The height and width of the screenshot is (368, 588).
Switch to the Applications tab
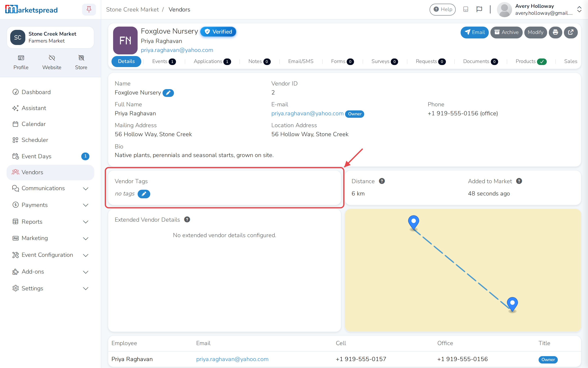tap(212, 61)
